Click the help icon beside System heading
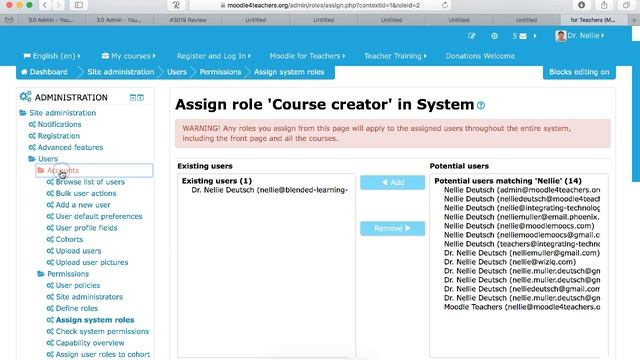This screenshot has height=360, width=640. (x=481, y=105)
